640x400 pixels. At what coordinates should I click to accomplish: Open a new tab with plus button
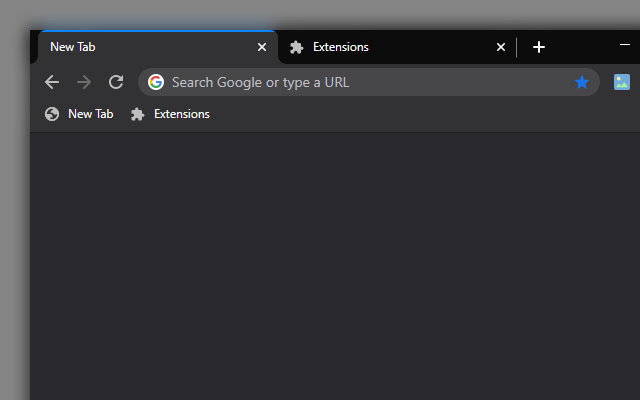[x=539, y=47]
